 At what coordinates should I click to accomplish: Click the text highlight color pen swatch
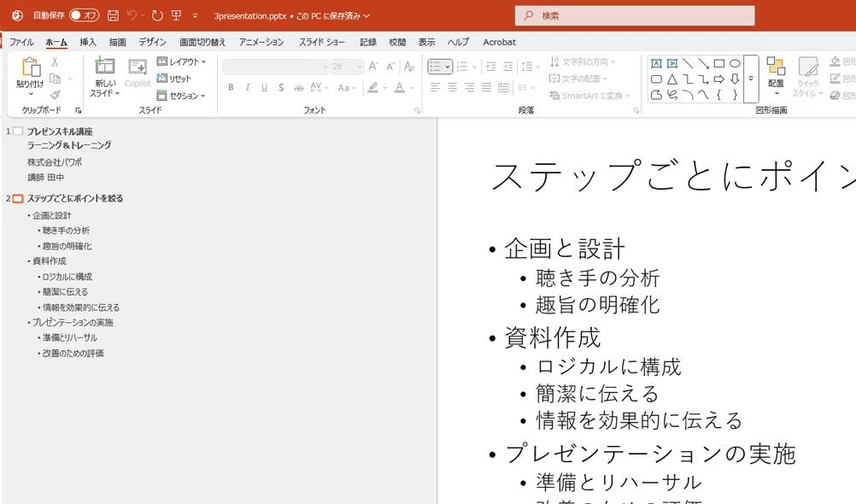click(372, 87)
